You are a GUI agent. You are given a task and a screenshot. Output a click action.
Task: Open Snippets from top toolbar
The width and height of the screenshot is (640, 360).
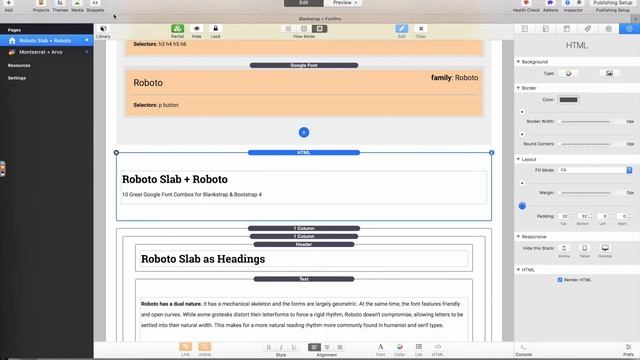(x=95, y=5)
